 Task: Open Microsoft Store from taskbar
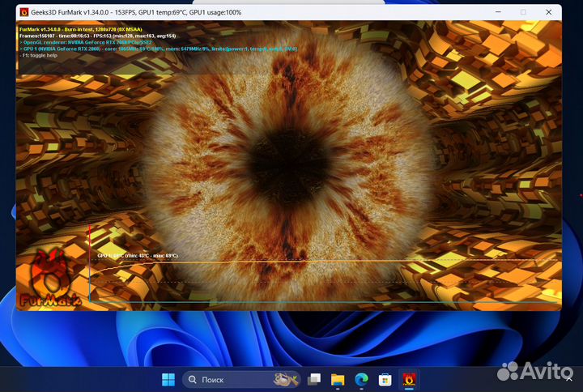(385, 379)
